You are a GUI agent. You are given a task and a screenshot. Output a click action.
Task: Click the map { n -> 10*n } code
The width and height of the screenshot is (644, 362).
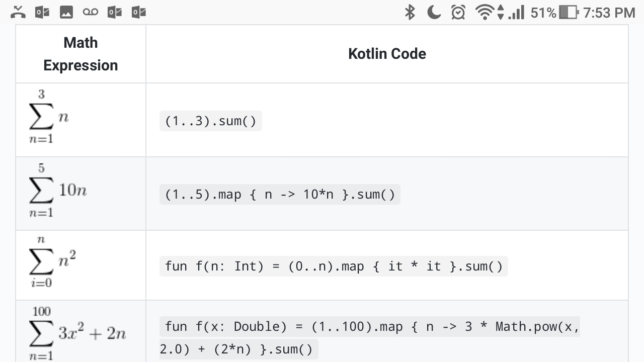[x=280, y=194]
